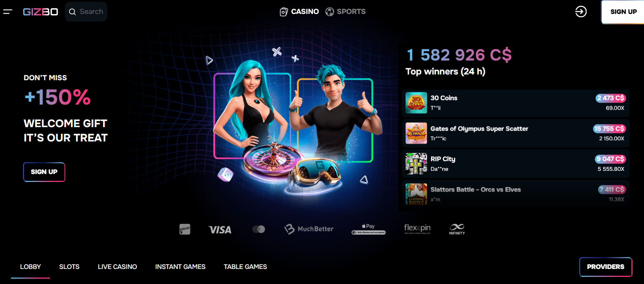Open the SLOTS tab
This screenshot has height=284, width=644.
tap(69, 267)
